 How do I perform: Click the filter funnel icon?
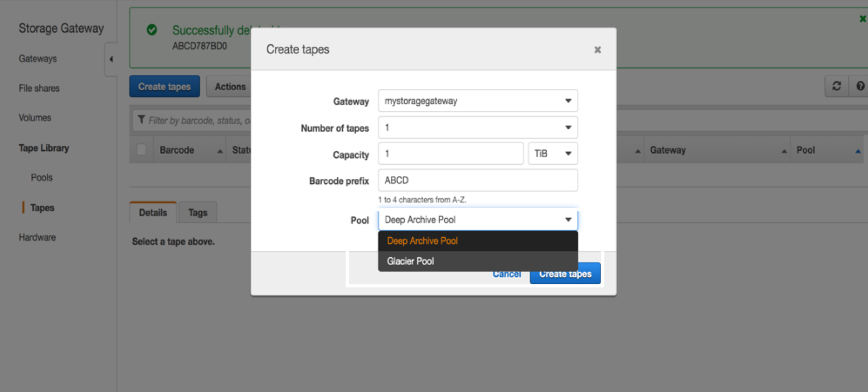(x=141, y=120)
